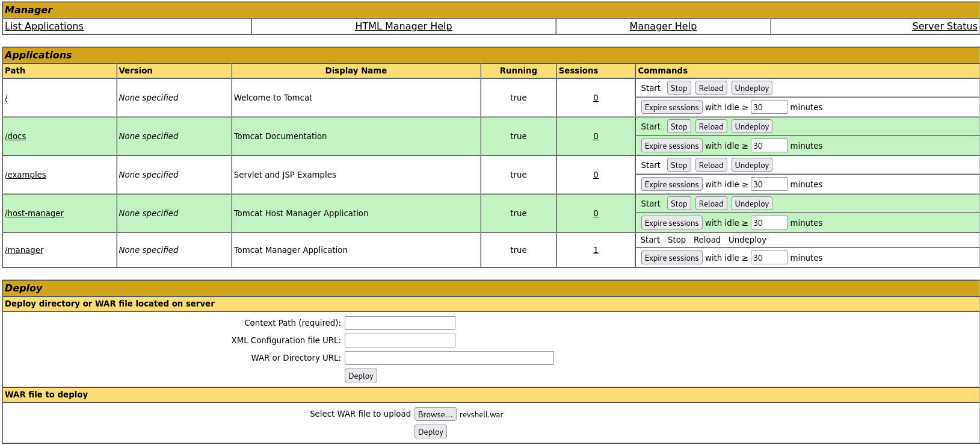Undeploy the /examples application
Viewport: 980px width, 445px height.
[x=751, y=165]
